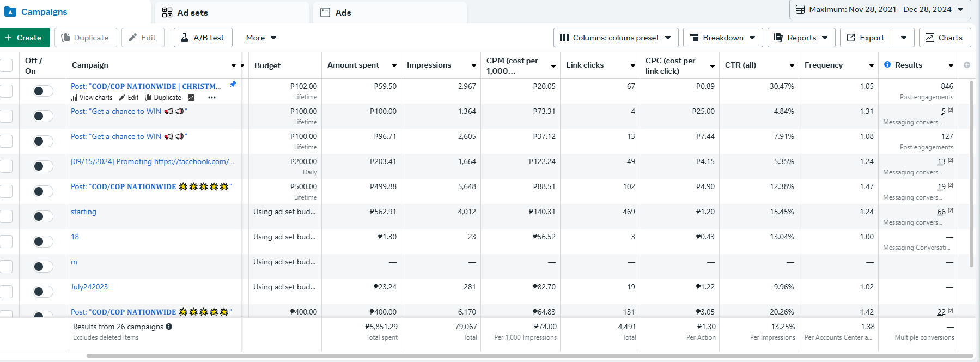The height and width of the screenshot is (362, 980).
Task: Click the info icon beside Results column header
Action: point(887,65)
